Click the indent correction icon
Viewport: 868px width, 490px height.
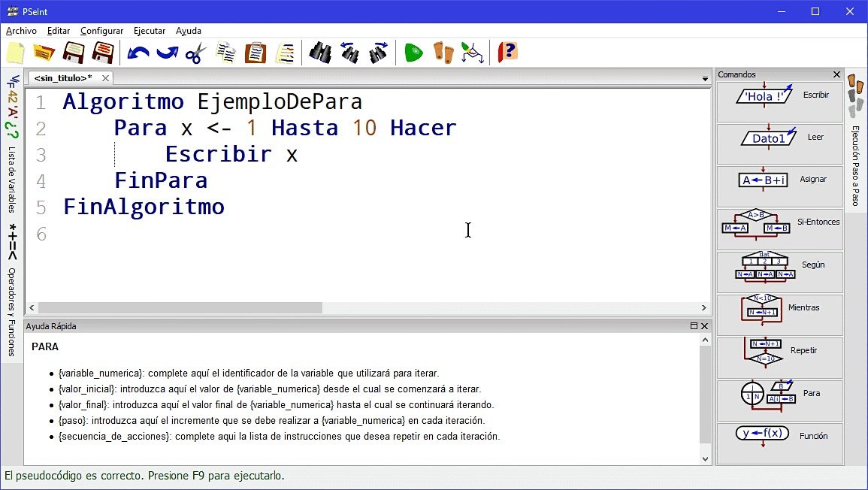(285, 53)
